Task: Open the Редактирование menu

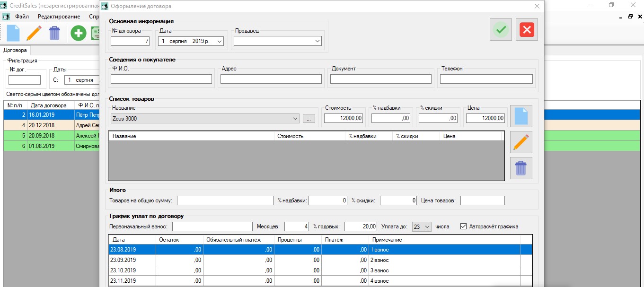Action: click(59, 17)
